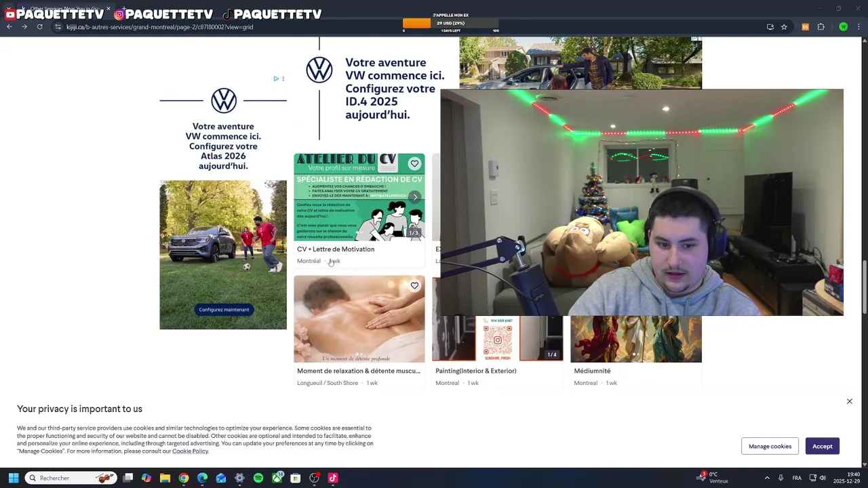The width and height of the screenshot is (868, 488).
Task: Switch to Google Chrome in the taskbar
Action: (184, 478)
